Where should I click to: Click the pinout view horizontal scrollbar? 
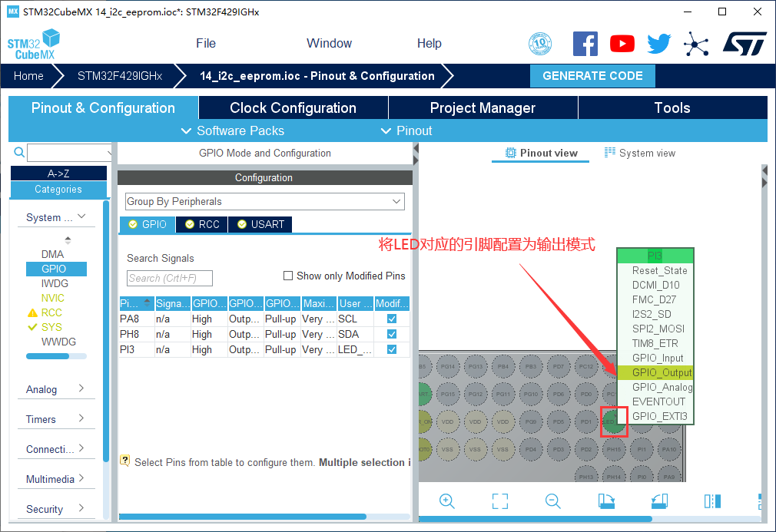[x=553, y=520]
